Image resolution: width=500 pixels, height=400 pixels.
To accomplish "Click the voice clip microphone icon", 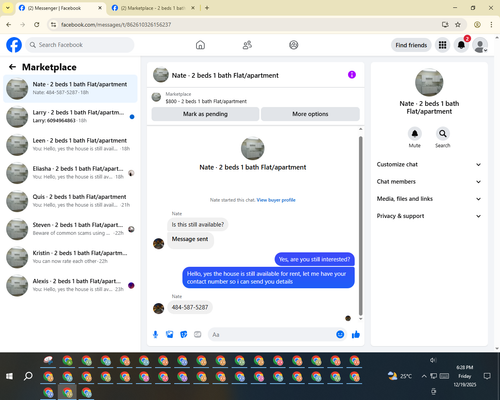I will (x=155, y=334).
